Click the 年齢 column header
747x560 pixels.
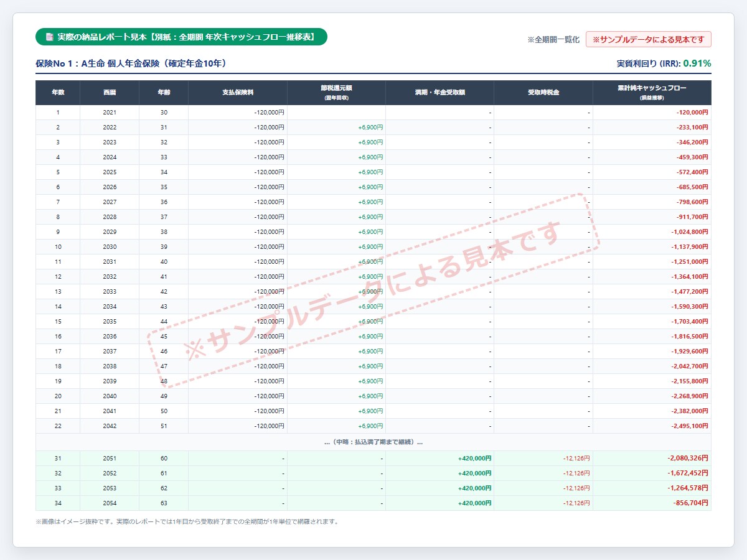[x=164, y=93]
